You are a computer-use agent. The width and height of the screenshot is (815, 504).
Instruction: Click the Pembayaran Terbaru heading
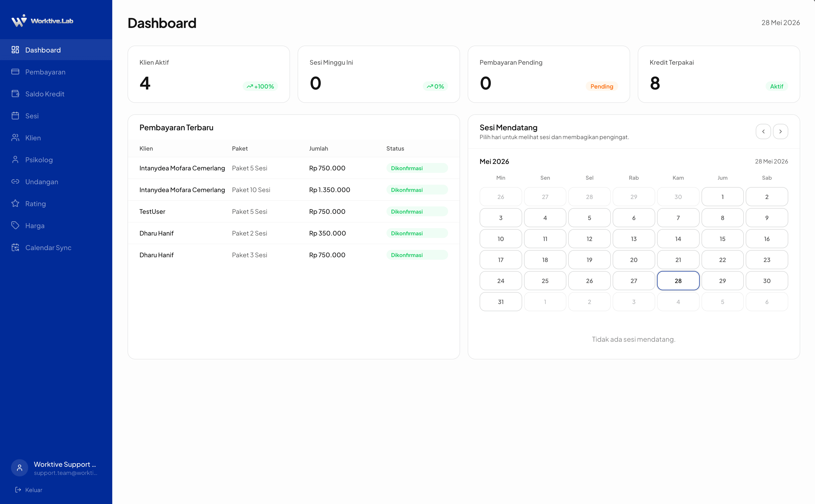176,127
